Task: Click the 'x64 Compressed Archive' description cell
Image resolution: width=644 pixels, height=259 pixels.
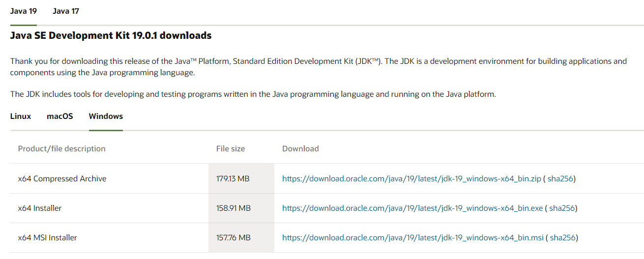Action: pyautogui.click(x=109, y=178)
